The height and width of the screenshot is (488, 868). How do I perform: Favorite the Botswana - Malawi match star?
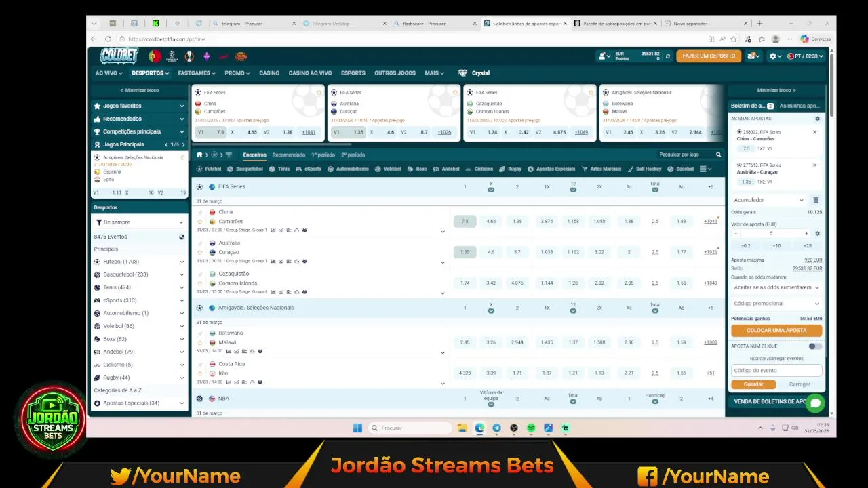click(x=200, y=343)
